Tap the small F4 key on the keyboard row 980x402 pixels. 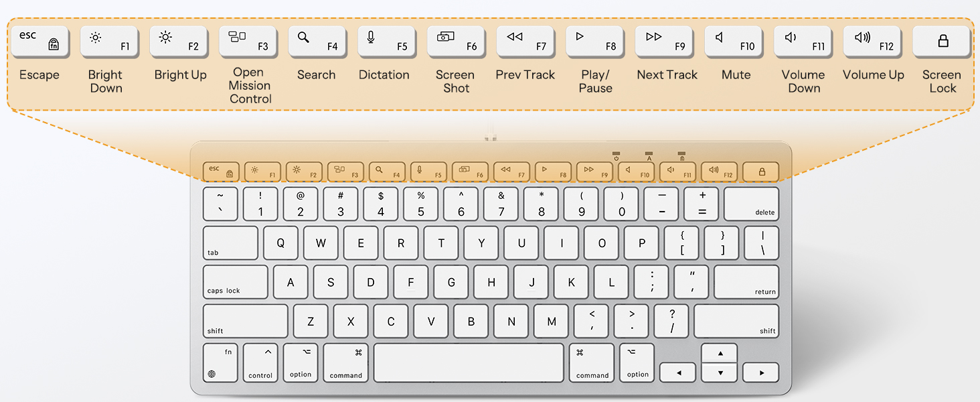coord(388,172)
